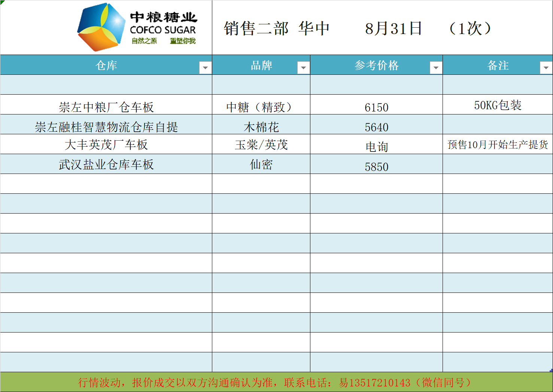
Task: Click the price cell showing 5640
Action: click(x=376, y=127)
